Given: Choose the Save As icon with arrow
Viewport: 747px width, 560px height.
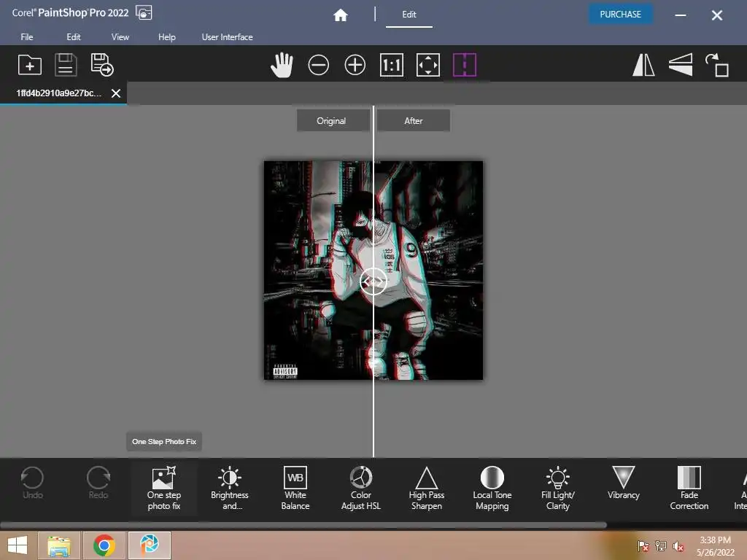Looking at the screenshot, I should 102,65.
